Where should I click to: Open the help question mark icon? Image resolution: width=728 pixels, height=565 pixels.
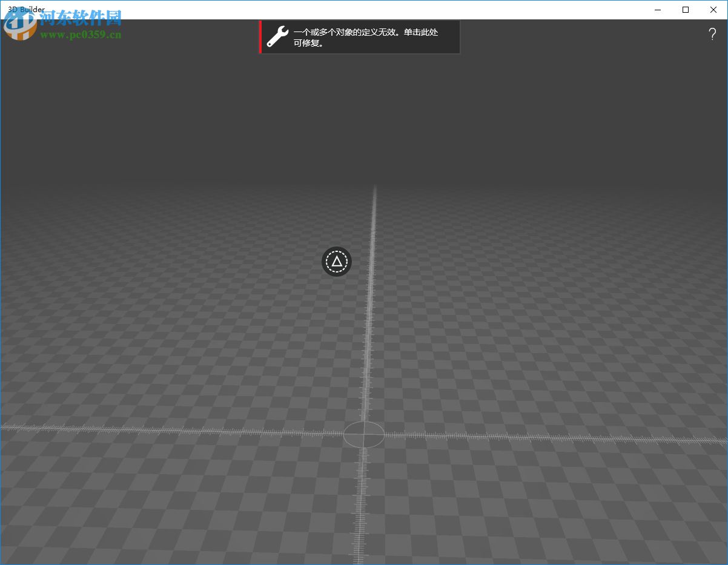coord(712,35)
